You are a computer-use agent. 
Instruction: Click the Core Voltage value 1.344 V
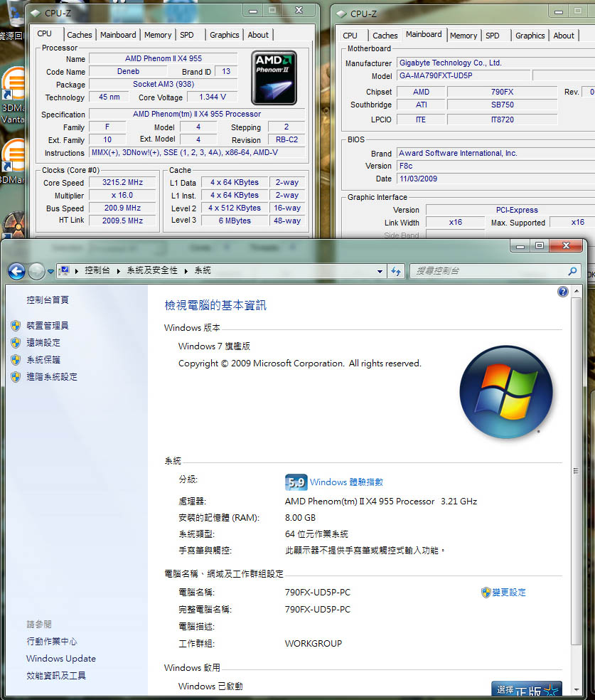point(213,97)
